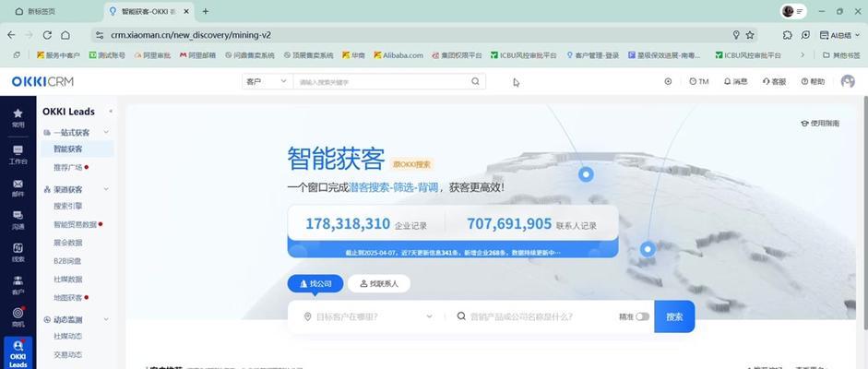Open 智能贸易数据 in the side menu
Image resolution: width=868 pixels, height=369 pixels.
[x=75, y=224]
